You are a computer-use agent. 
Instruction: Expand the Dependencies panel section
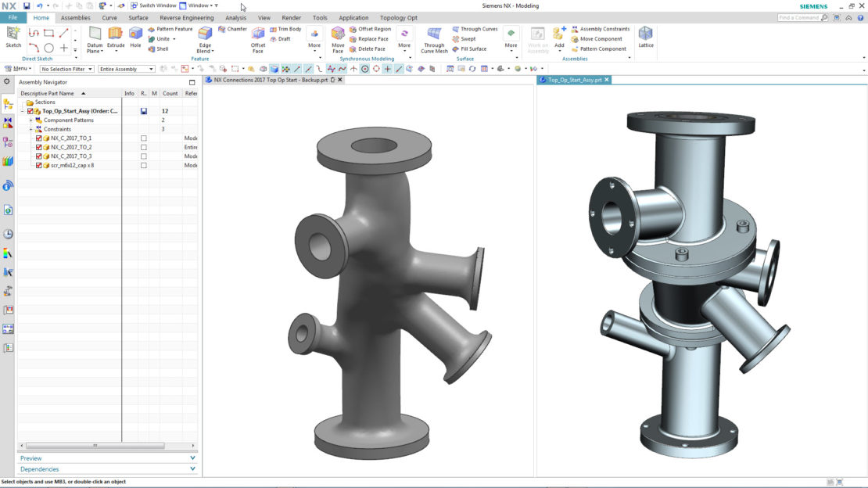click(x=107, y=469)
